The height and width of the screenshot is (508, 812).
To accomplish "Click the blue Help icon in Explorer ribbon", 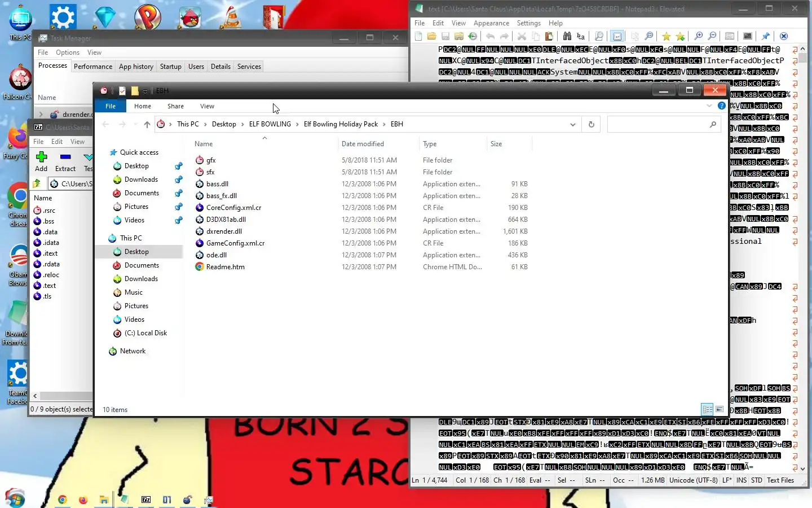I will [x=721, y=106].
